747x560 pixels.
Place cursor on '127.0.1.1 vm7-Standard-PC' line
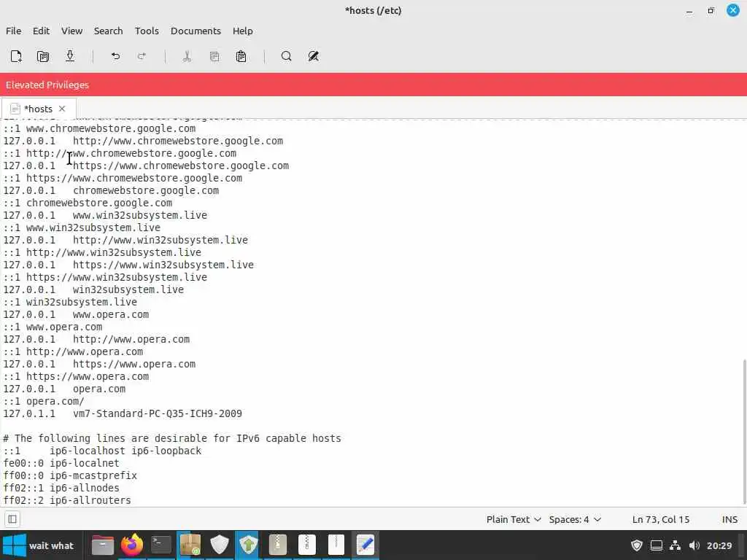pos(123,414)
